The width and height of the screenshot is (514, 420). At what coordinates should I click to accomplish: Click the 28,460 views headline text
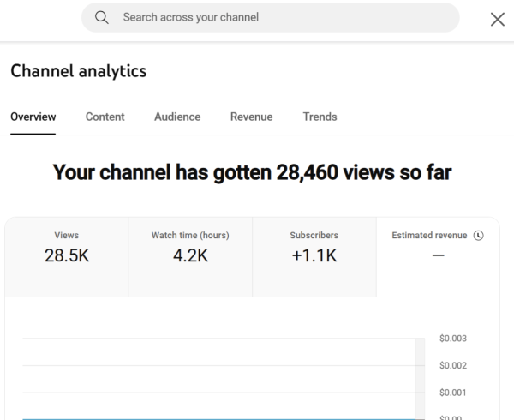252,172
